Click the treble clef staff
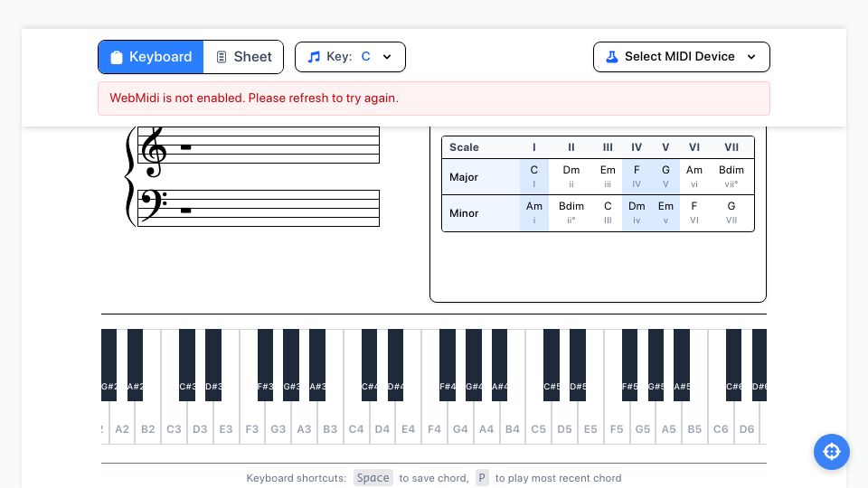The width and height of the screenshot is (868, 488). click(x=259, y=145)
